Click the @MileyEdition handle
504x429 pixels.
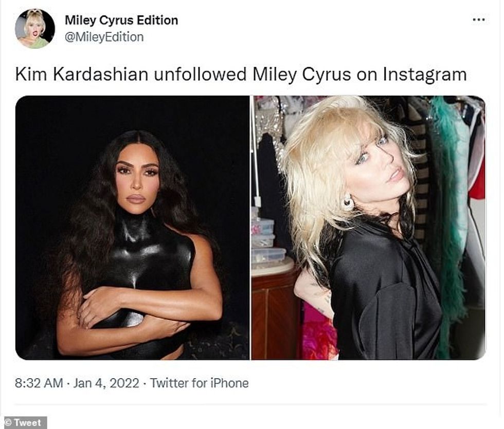click(104, 37)
